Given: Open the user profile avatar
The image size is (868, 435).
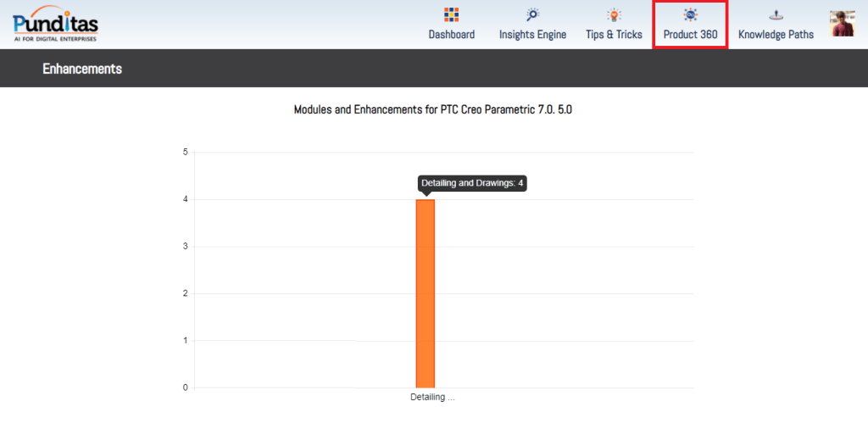Looking at the screenshot, I should pyautogui.click(x=843, y=24).
